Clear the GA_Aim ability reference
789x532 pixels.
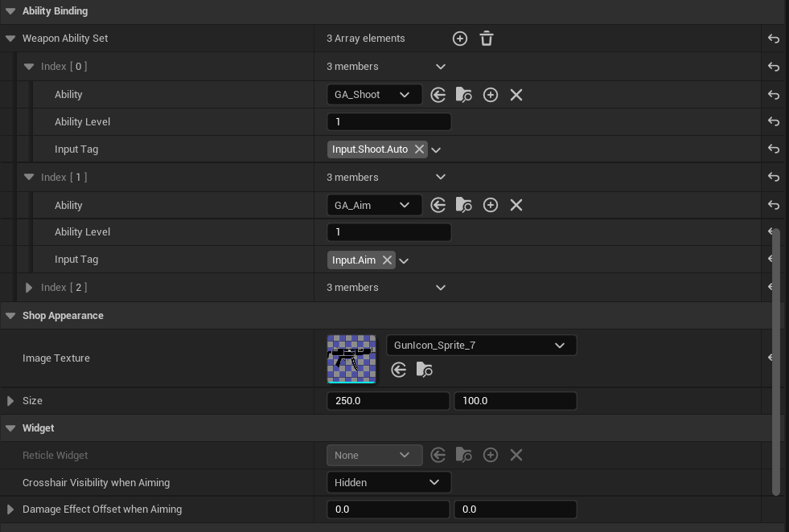click(516, 205)
